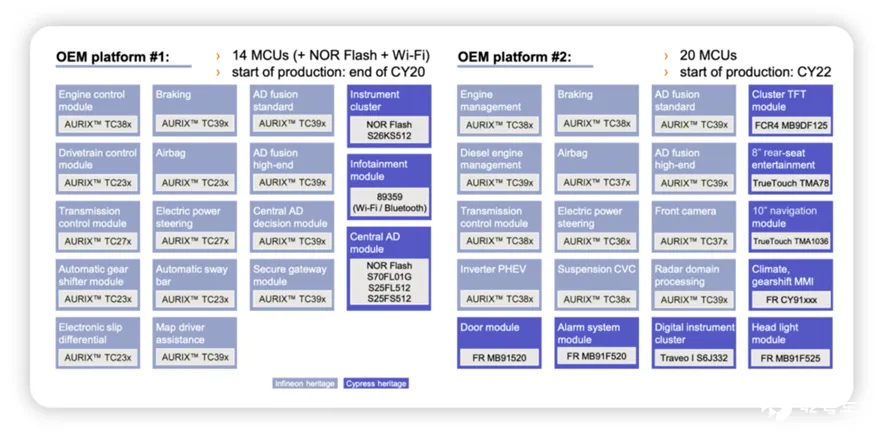Click the '8" rear-seat entertainment' title
The image size is (886, 433).
click(783, 159)
